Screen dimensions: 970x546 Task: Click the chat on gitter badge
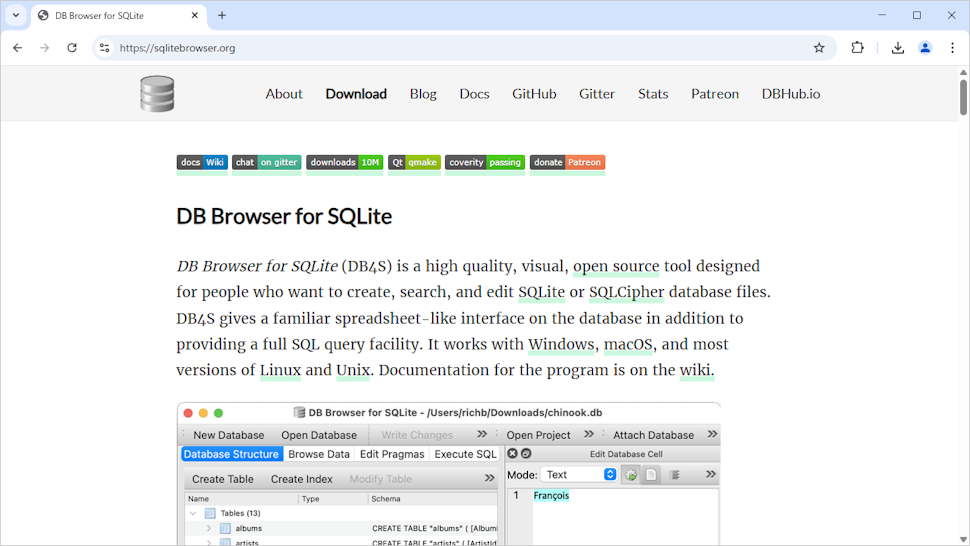click(x=267, y=163)
